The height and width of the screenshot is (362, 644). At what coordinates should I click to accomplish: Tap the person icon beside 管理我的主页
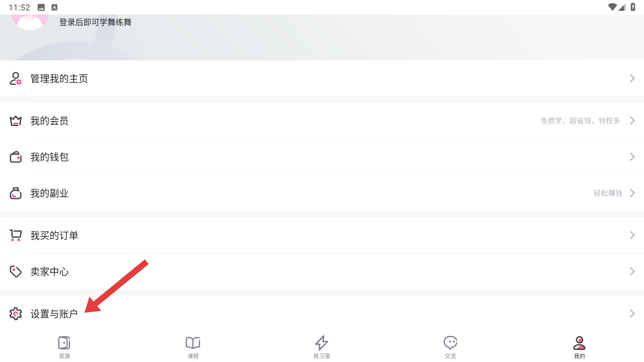pyautogui.click(x=16, y=78)
